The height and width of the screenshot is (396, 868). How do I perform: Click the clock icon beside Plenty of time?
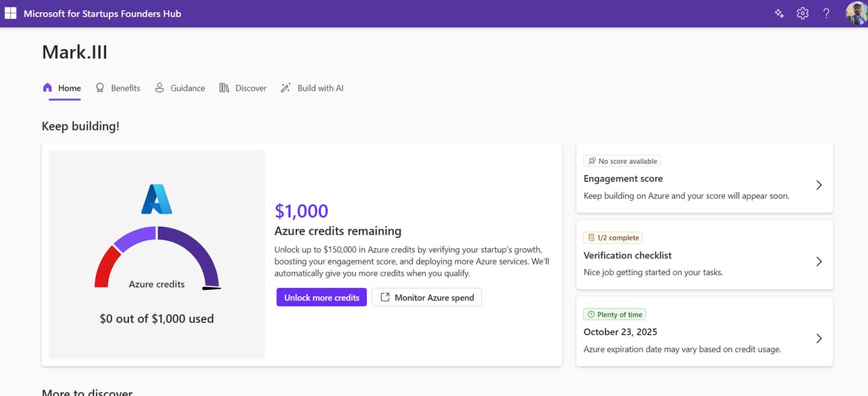[591, 314]
